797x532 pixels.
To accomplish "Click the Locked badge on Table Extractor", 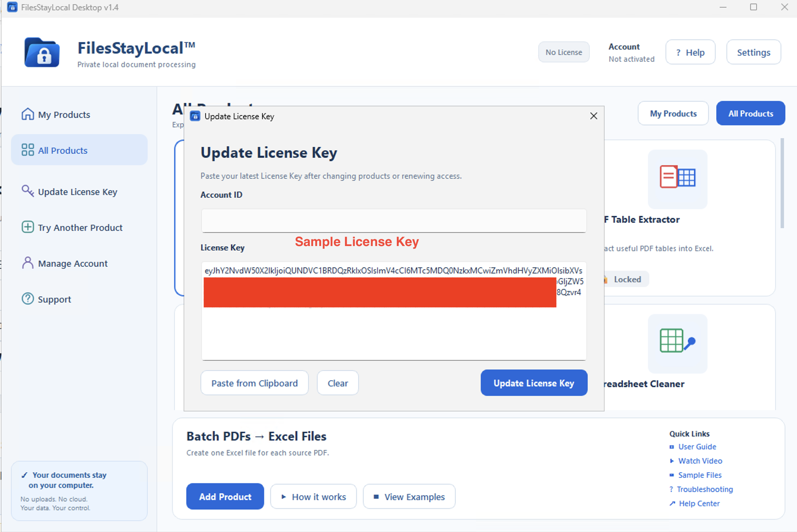I will (x=627, y=279).
